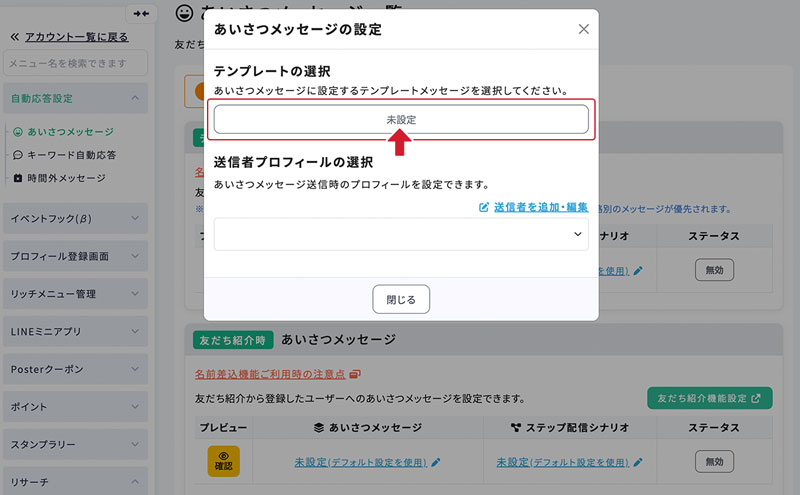Toggle the 無効 status in 友だち紹介時 row
The height and width of the screenshot is (495, 800).
coord(714,462)
